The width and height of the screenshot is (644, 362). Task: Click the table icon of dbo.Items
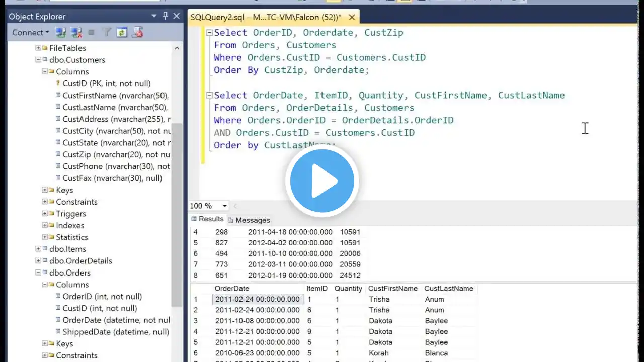(x=45, y=249)
